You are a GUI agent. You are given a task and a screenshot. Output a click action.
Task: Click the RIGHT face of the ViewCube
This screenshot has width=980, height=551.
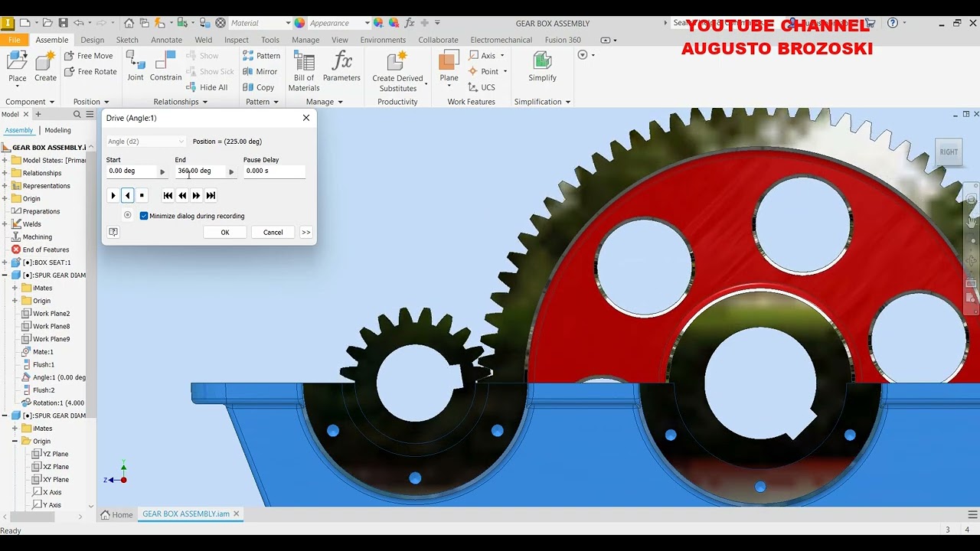click(x=949, y=152)
